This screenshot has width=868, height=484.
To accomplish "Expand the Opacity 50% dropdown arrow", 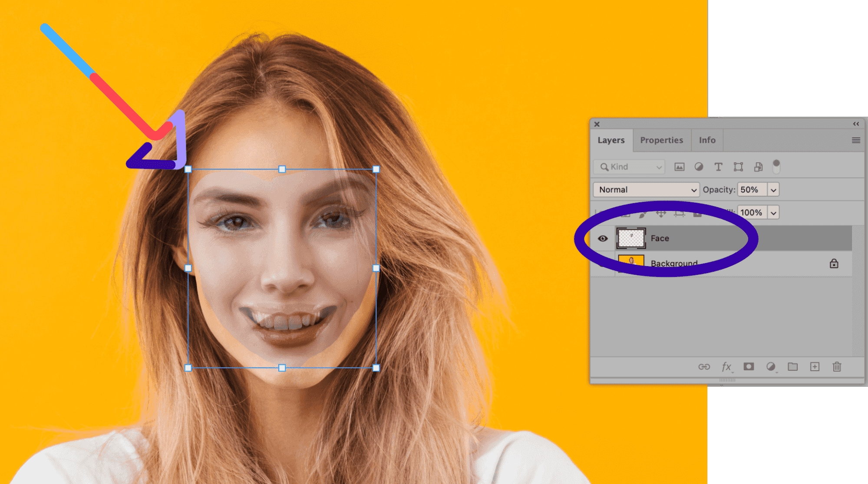I will (x=773, y=190).
